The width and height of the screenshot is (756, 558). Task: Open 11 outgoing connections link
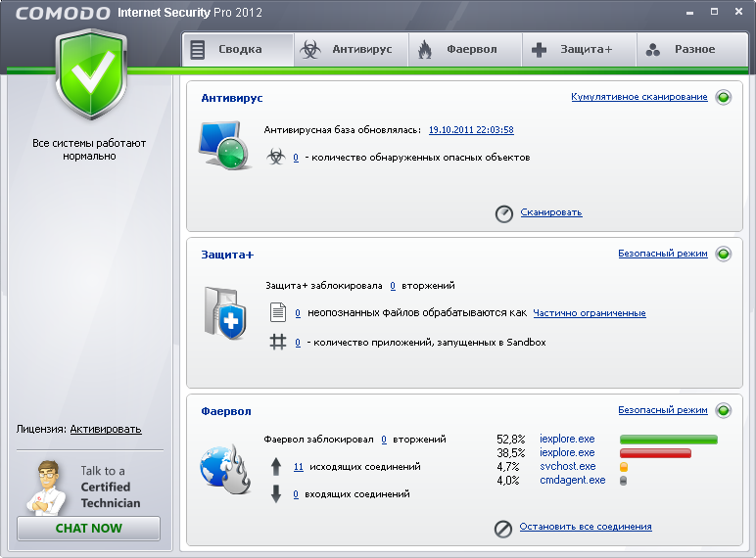pyautogui.click(x=299, y=467)
